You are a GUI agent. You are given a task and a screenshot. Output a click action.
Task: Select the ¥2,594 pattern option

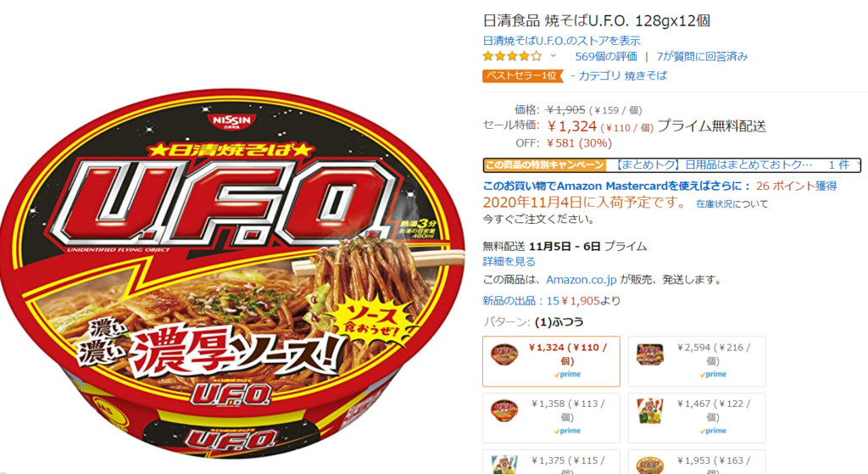pos(697,361)
